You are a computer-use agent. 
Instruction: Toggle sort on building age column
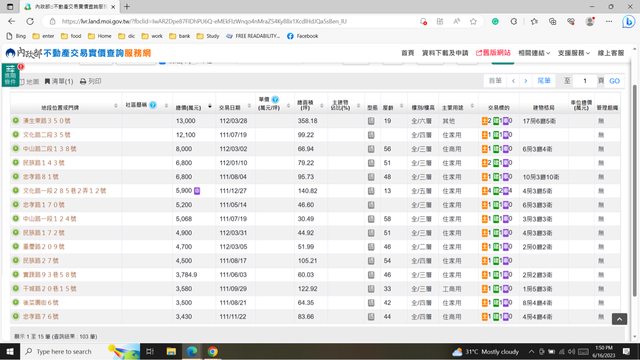coord(402,107)
